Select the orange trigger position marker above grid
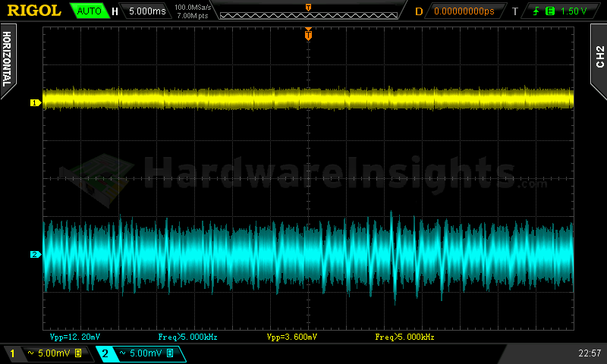The height and width of the screenshot is (364, 607). pos(308,33)
